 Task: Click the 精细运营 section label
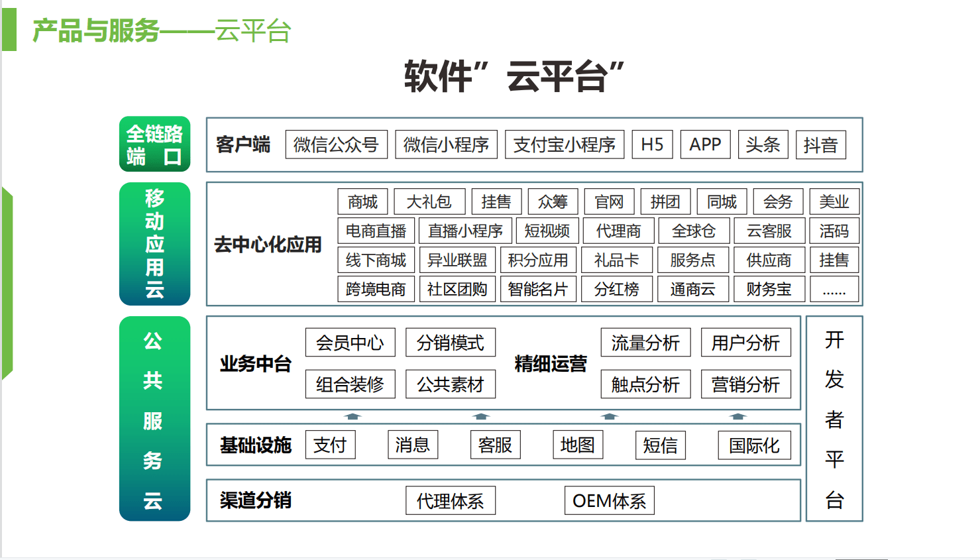point(551,364)
